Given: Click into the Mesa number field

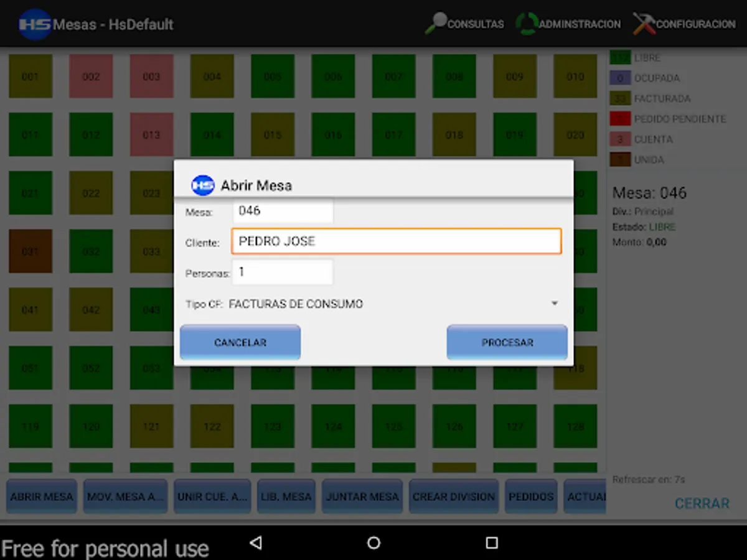Looking at the screenshot, I should [x=283, y=211].
